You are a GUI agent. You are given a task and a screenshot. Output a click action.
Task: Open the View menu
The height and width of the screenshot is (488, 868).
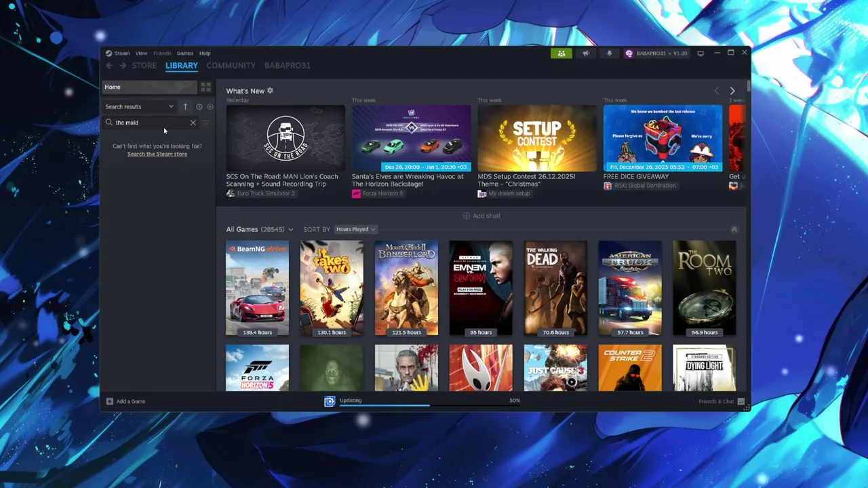tap(141, 53)
